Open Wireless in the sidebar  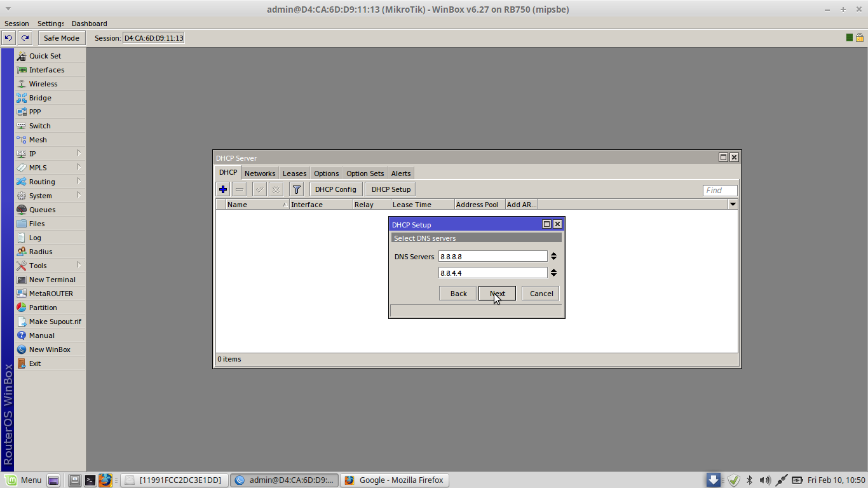coord(50,84)
